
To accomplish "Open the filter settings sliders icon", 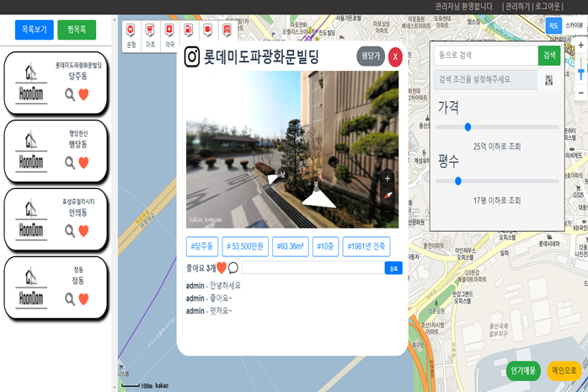I will point(549,80).
